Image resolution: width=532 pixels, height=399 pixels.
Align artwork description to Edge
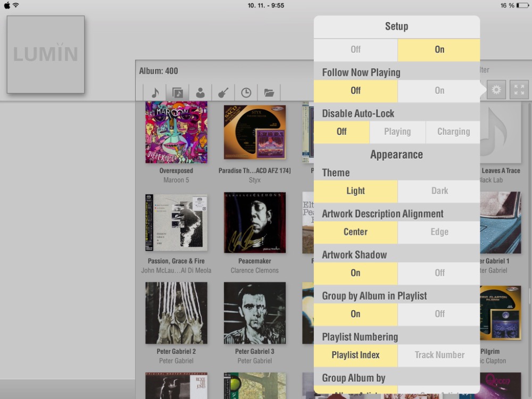(439, 232)
